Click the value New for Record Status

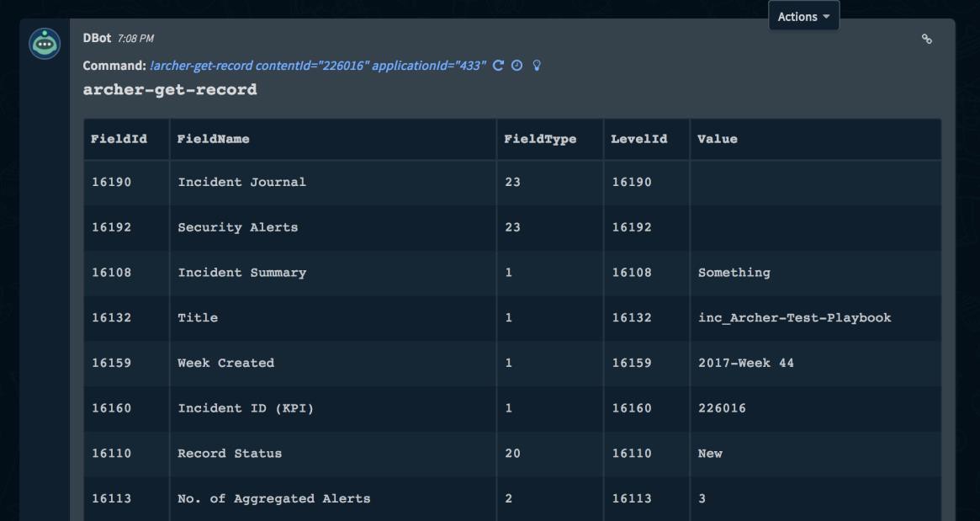click(710, 454)
